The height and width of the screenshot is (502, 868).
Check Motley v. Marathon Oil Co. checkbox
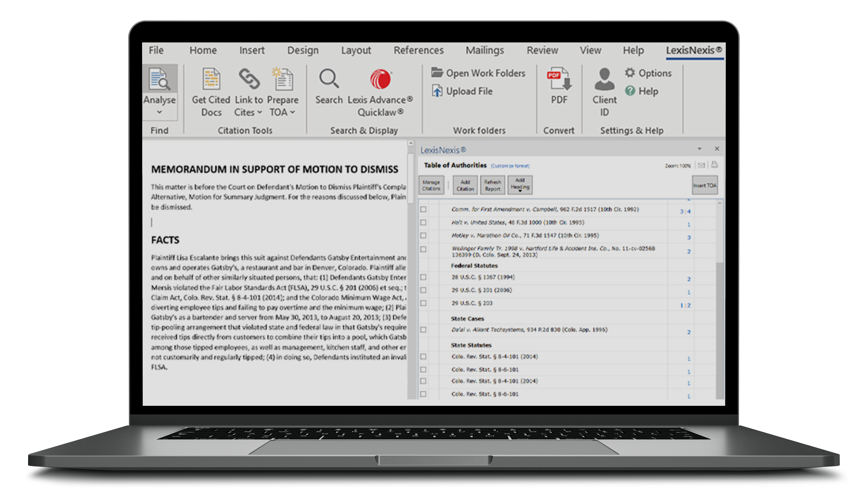pos(423,235)
